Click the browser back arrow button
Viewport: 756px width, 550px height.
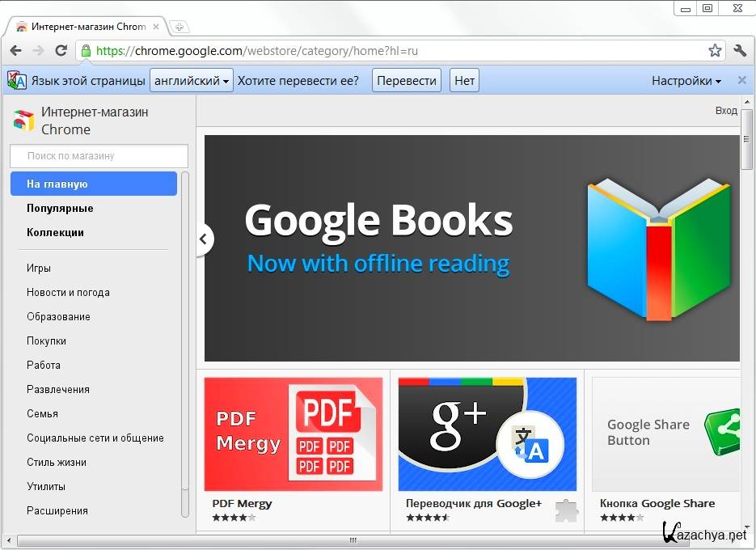[15, 50]
